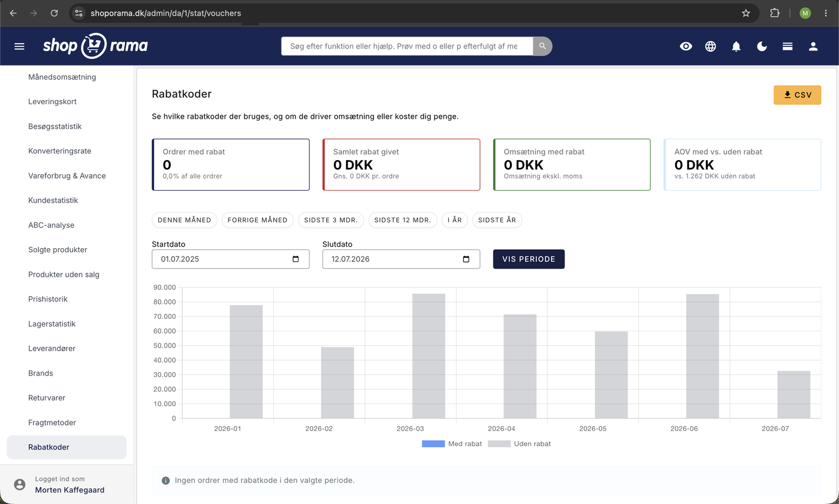
Task: Open Leveringskort in sidebar
Action: (x=53, y=101)
